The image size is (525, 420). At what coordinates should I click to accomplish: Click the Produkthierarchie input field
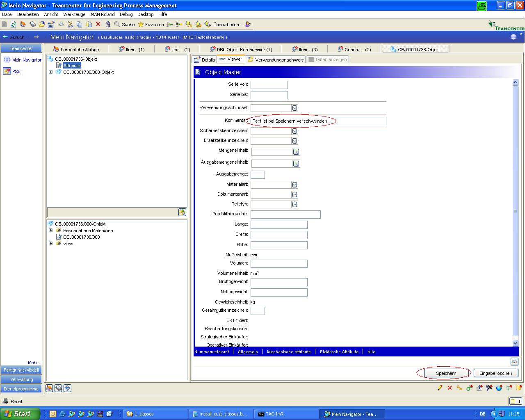click(285, 215)
